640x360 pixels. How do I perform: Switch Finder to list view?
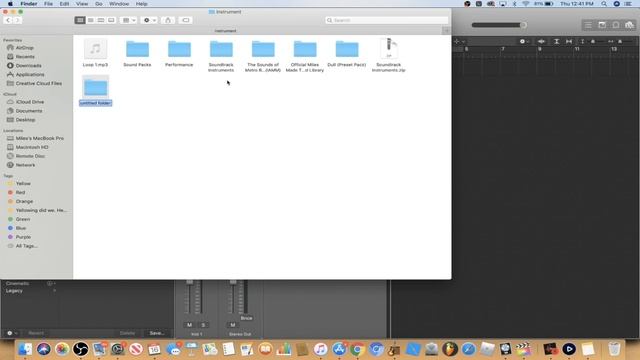[91, 20]
